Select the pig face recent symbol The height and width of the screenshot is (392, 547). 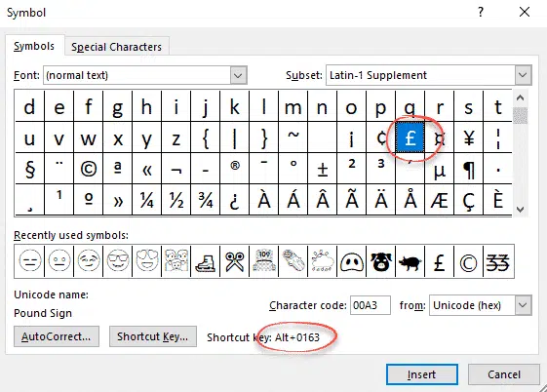point(381,261)
